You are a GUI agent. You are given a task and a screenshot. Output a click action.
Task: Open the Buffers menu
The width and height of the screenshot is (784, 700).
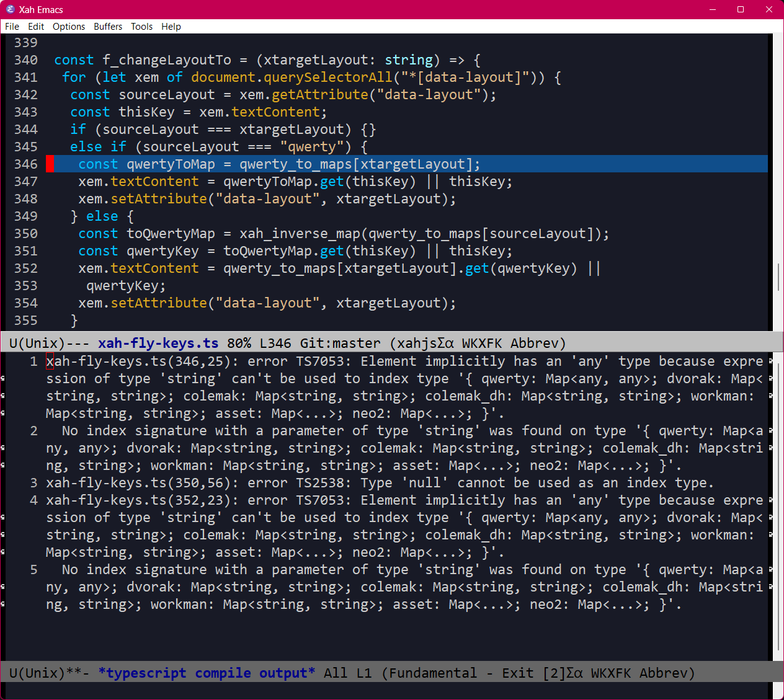[x=108, y=26]
